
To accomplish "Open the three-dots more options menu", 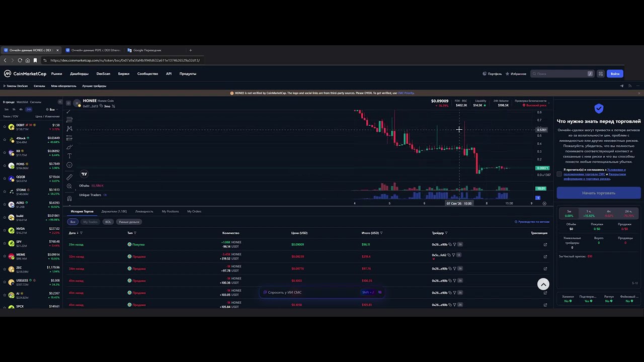I will (638, 86).
